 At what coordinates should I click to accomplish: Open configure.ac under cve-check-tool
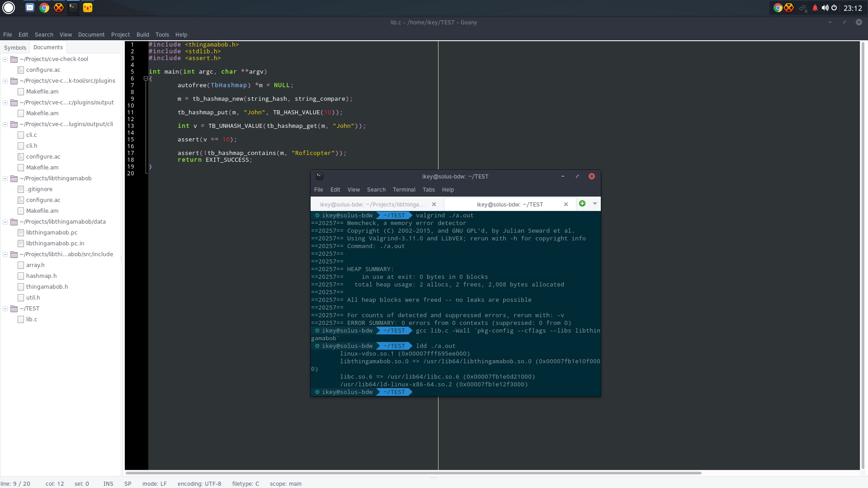tap(43, 70)
